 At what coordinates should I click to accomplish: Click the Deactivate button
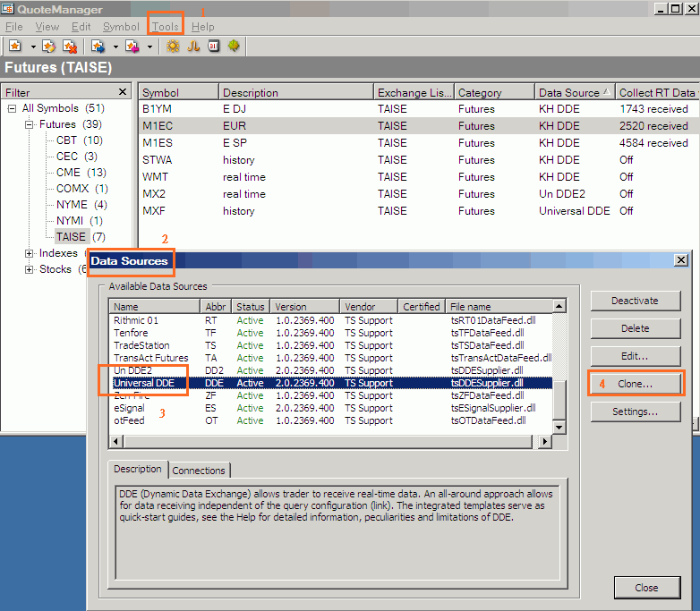click(636, 301)
